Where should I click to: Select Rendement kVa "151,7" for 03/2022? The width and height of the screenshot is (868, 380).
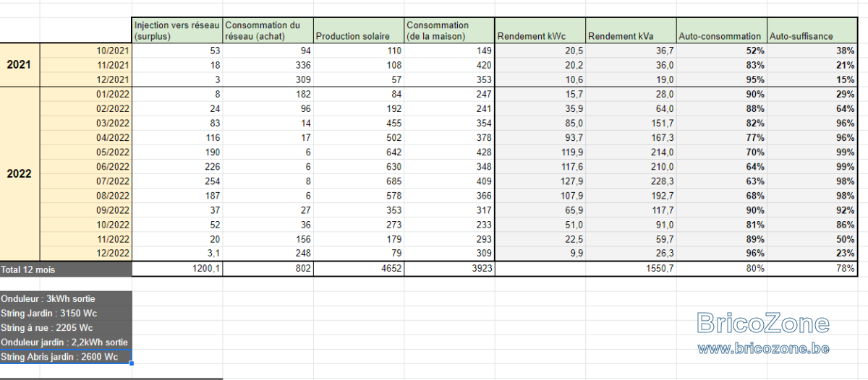[630, 123]
